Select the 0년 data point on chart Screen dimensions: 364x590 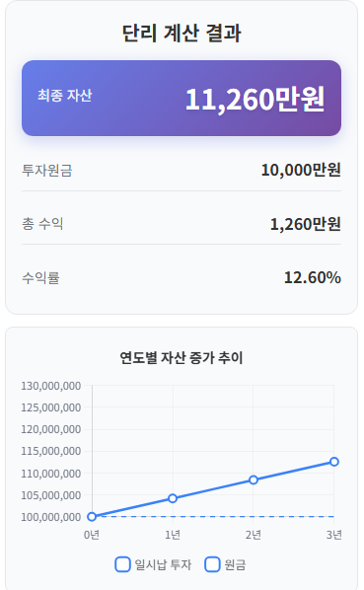(x=92, y=517)
